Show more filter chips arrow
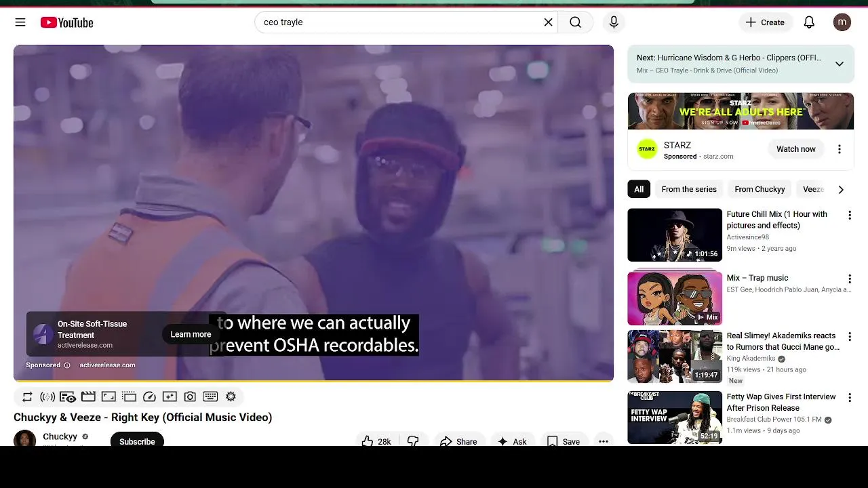868x488 pixels. [841, 189]
